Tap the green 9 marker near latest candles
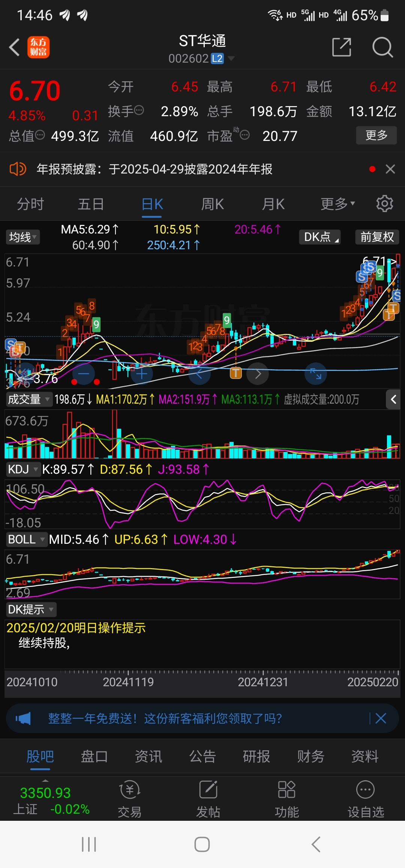This screenshot has height=868, width=405. (x=380, y=273)
